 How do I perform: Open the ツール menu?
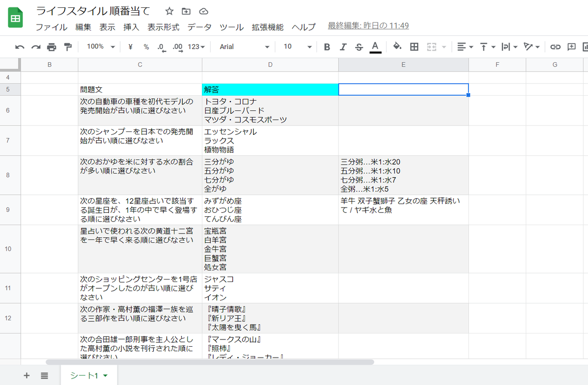[232, 27]
